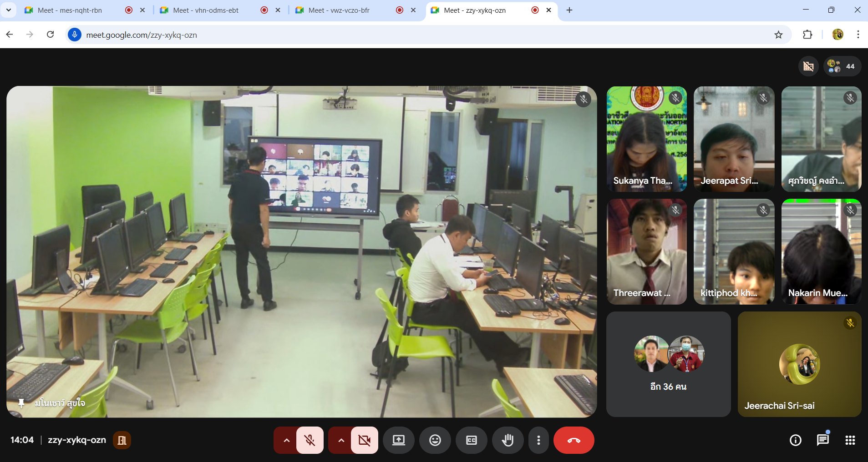This screenshot has width=868, height=462.
Task: Open meeting details info icon
Action: click(x=795, y=440)
